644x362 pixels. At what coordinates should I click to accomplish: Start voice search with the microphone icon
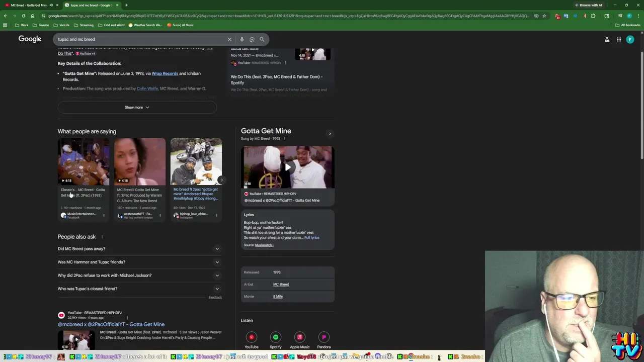pyautogui.click(x=242, y=39)
